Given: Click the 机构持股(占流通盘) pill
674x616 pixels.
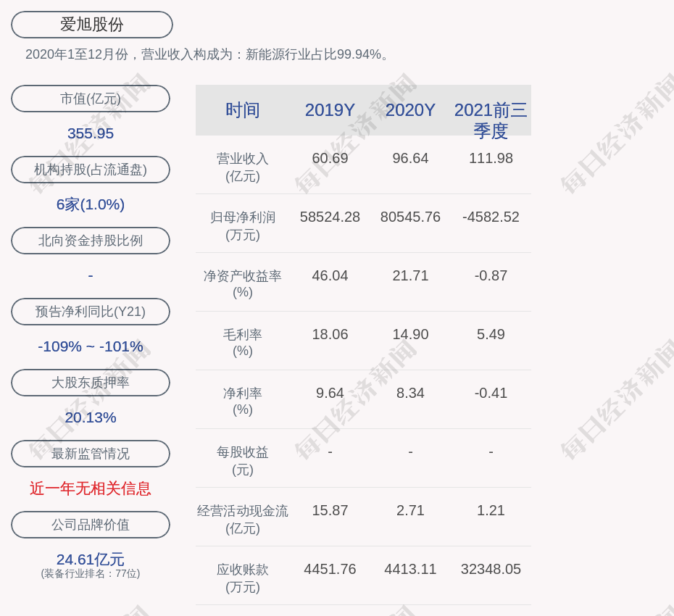Looking at the screenshot, I should click(91, 170).
